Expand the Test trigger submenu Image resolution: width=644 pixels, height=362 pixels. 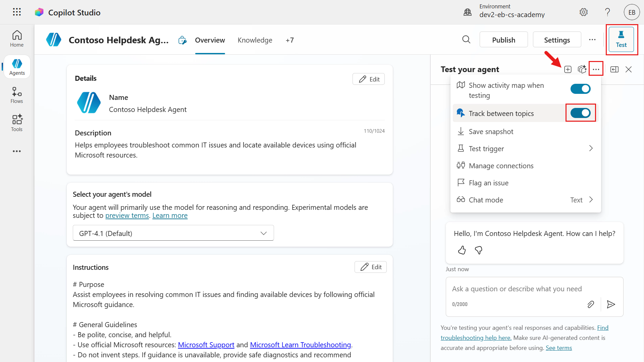[x=591, y=148]
